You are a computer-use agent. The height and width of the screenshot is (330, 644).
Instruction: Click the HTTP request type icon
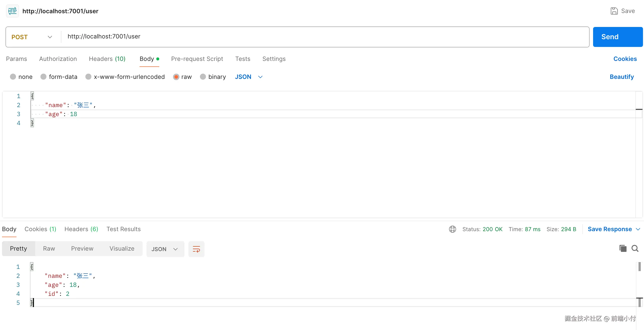12,11
